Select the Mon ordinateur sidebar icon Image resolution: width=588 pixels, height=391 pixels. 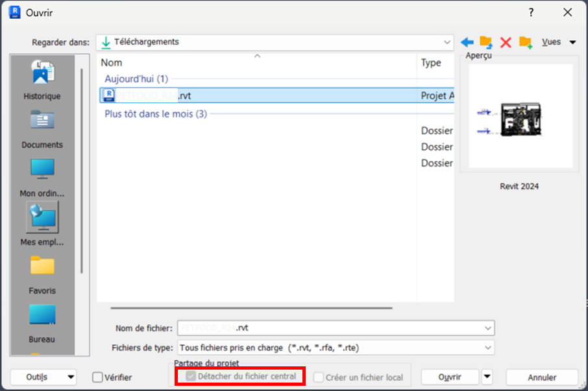coord(42,176)
